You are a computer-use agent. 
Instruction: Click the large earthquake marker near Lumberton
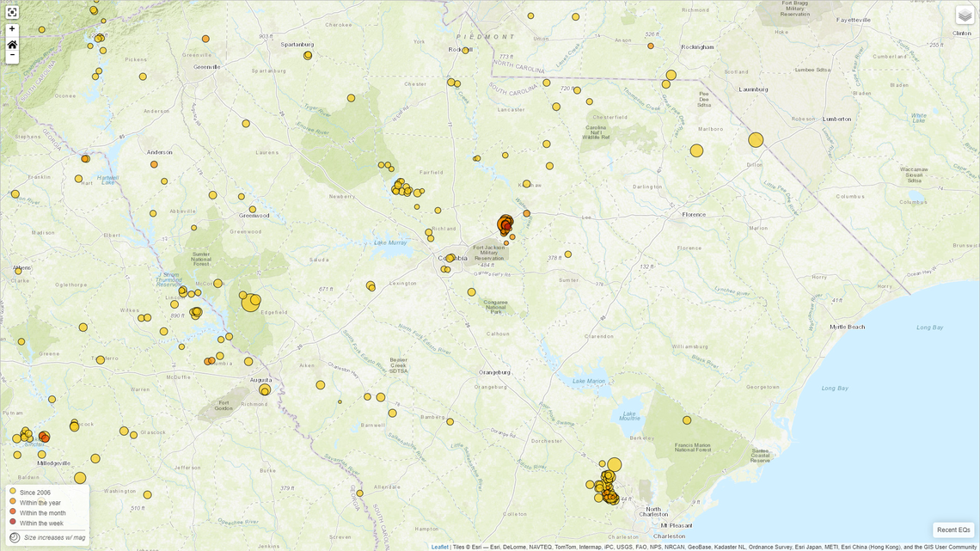(x=755, y=138)
